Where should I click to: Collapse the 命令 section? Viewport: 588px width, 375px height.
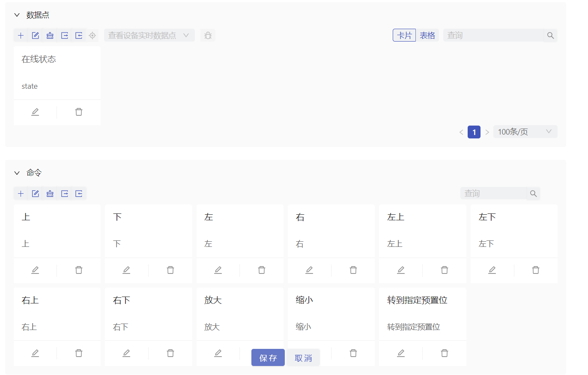17,173
